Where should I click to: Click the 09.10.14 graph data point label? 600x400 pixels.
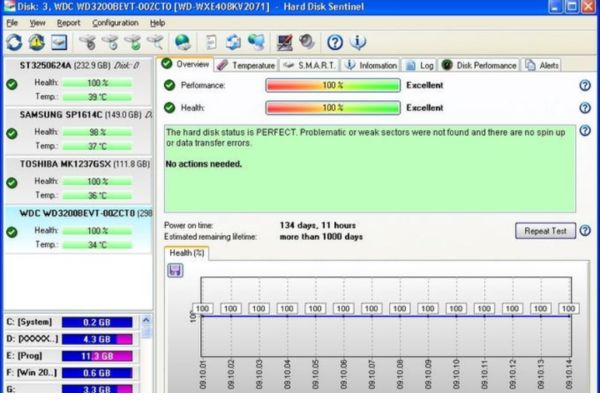(569, 309)
